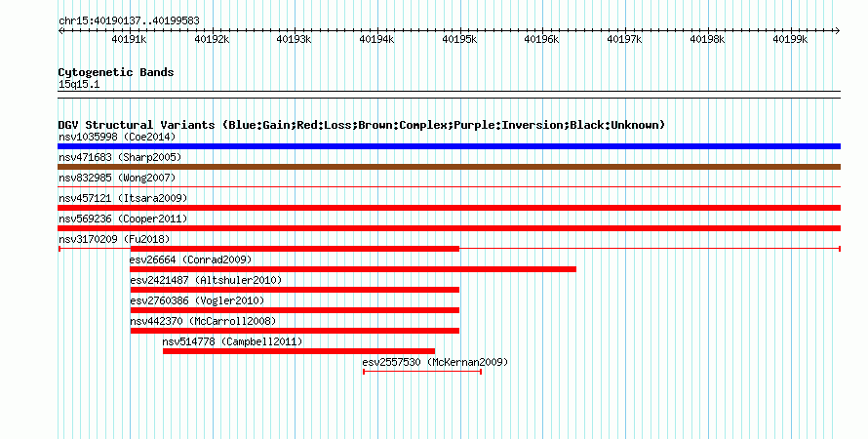Click the nsv3170209 (Fu2018) label

tap(114, 239)
